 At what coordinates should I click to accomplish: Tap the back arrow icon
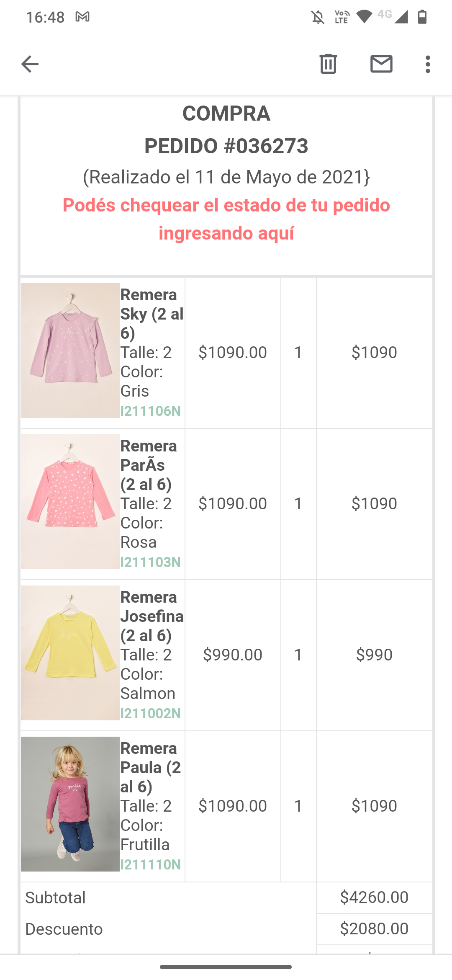coord(30,64)
